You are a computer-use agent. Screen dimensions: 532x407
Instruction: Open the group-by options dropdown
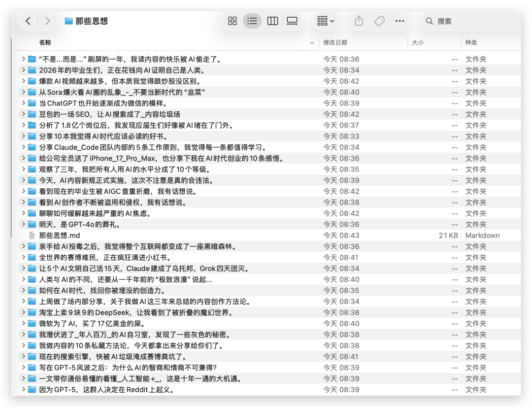click(326, 21)
